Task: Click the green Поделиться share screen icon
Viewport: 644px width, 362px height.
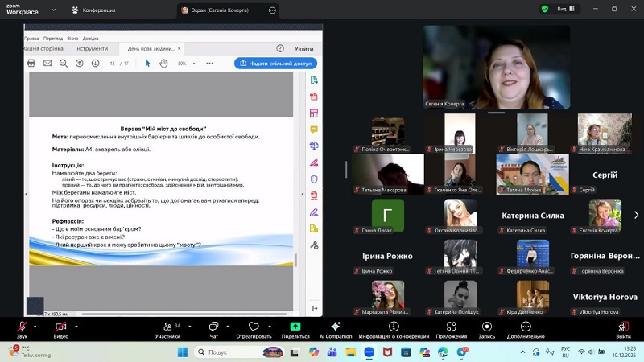Action: tap(295, 326)
